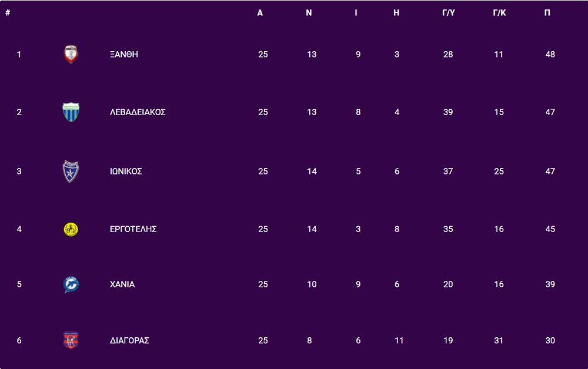Screen dimensions: 588x369
Task: Click the ΕΡΓΟΤΕΛΗΣ yellow round logo
Action: click(71, 229)
